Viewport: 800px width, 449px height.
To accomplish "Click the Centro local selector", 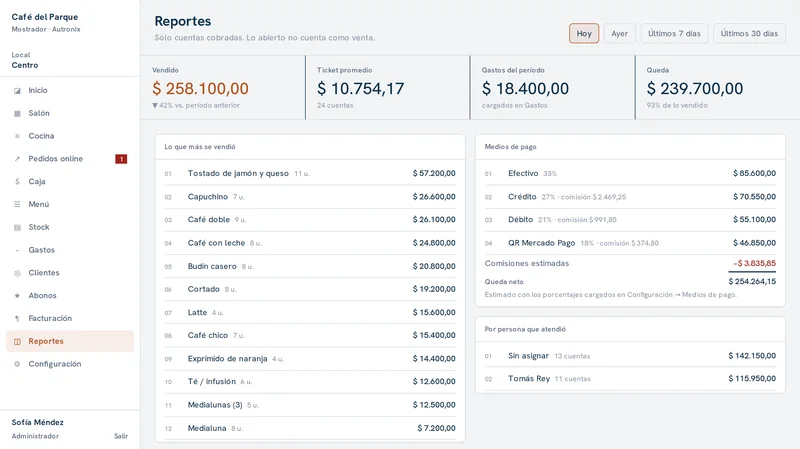I will pyautogui.click(x=25, y=65).
